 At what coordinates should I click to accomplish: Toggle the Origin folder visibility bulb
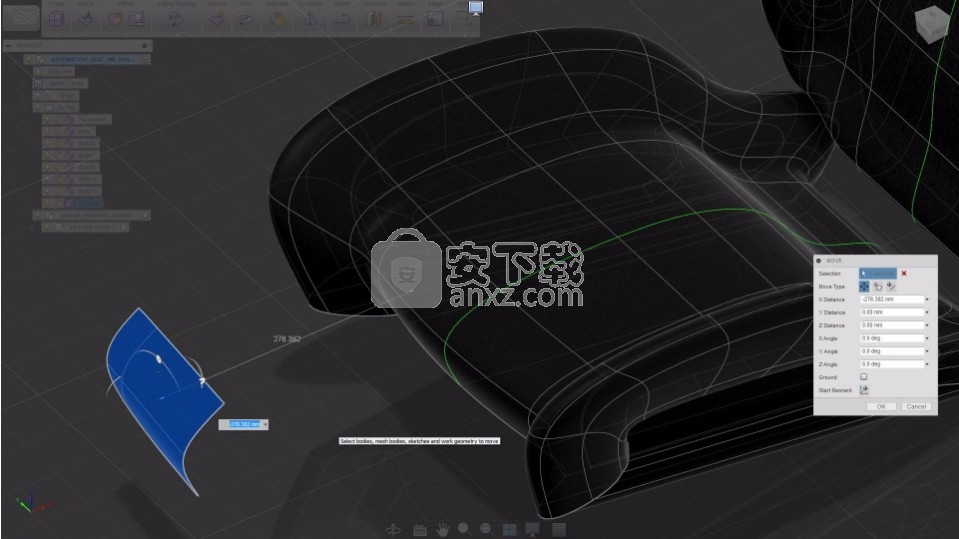point(39,95)
